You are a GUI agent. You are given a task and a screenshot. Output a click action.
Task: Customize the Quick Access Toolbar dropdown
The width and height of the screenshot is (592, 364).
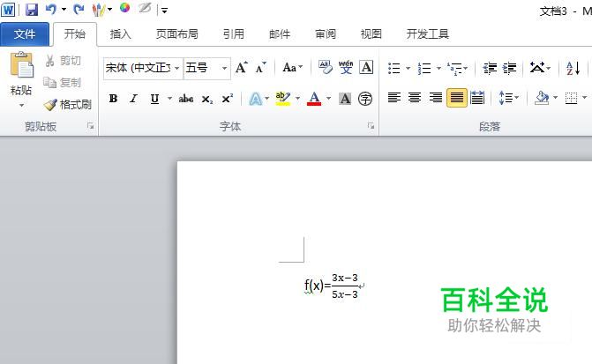point(165,11)
